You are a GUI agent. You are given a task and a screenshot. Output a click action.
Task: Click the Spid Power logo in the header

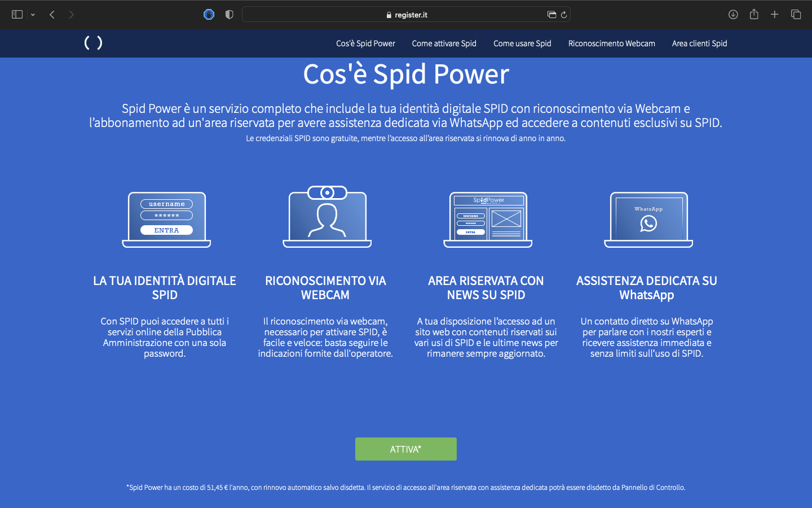(x=93, y=43)
